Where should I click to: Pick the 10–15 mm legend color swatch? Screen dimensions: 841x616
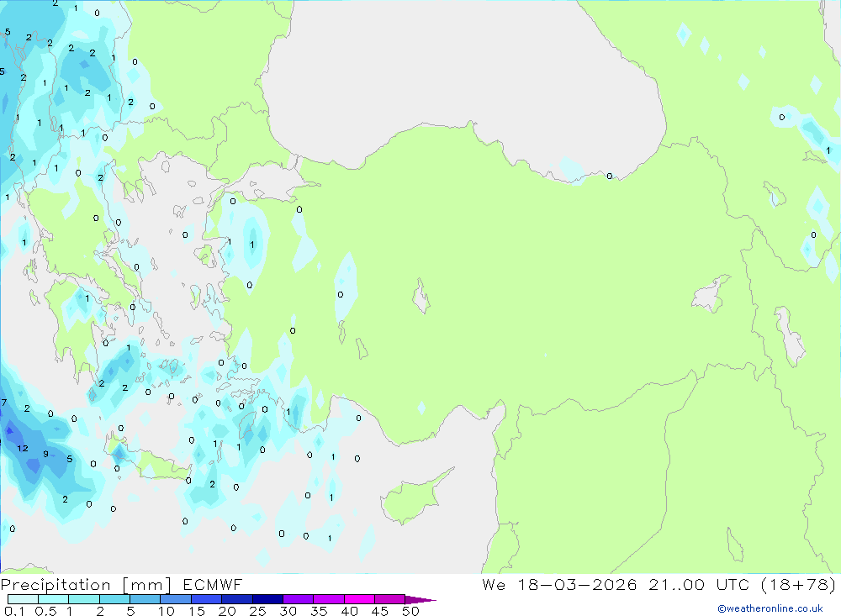pyautogui.click(x=176, y=599)
